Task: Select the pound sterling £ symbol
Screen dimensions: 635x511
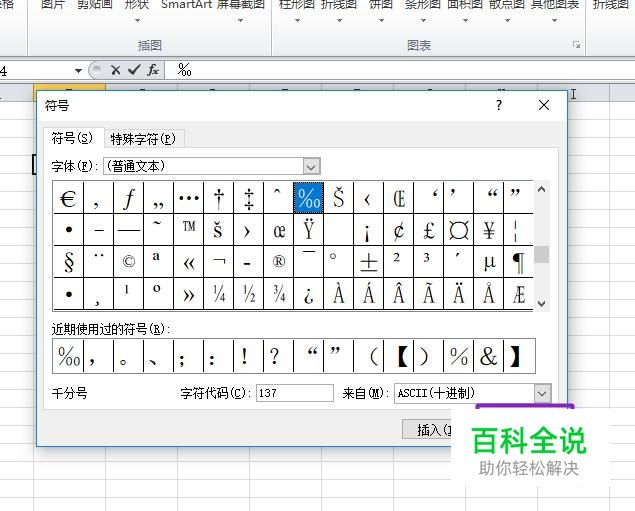Action: [x=429, y=231]
